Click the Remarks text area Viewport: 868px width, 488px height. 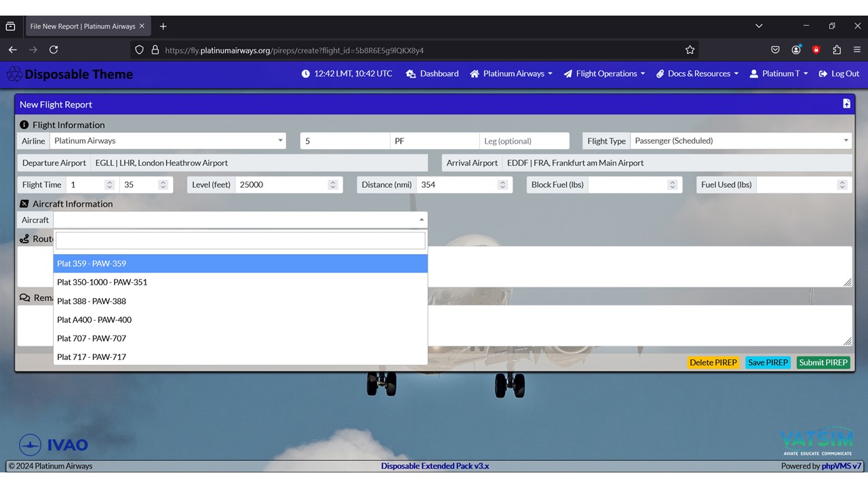coord(435,326)
